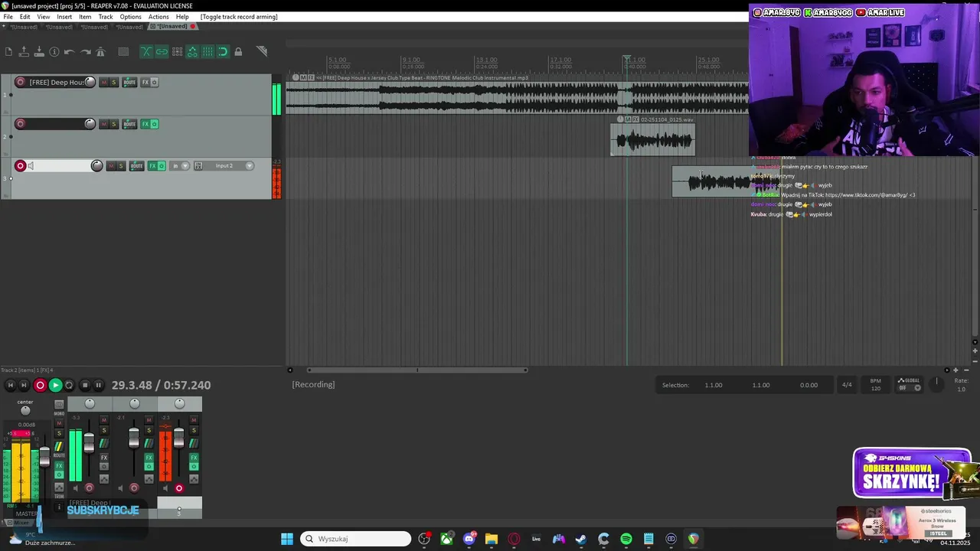This screenshot has width=980, height=551.
Task: Mute track 1 FREE Deep House
Action: coord(104,82)
